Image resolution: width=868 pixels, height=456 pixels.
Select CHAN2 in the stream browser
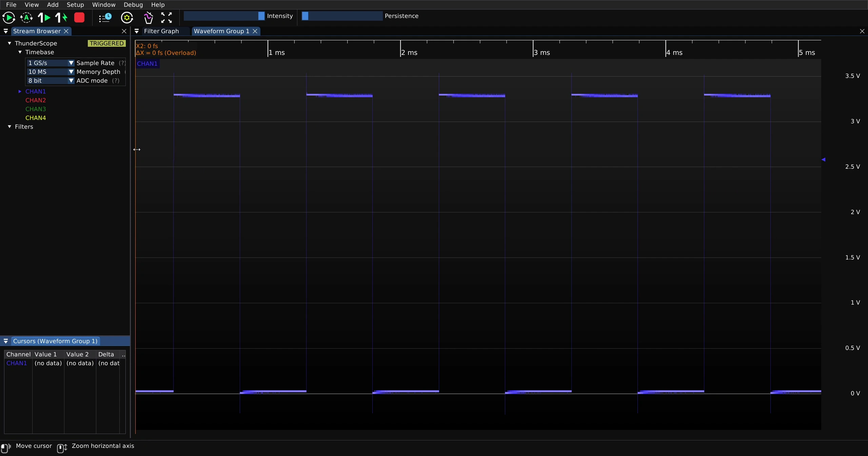coord(36,100)
